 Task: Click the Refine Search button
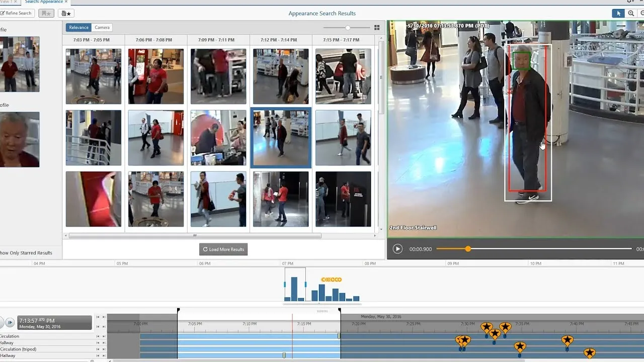17,13
